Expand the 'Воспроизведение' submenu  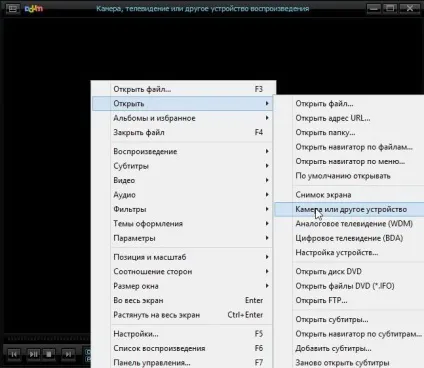click(182, 151)
